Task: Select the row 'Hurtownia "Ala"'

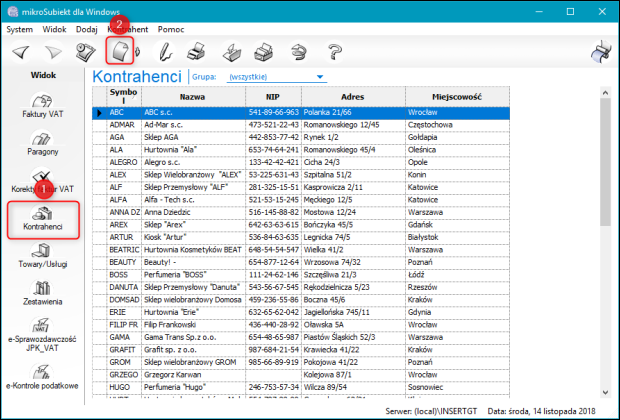Action: pyautogui.click(x=301, y=150)
